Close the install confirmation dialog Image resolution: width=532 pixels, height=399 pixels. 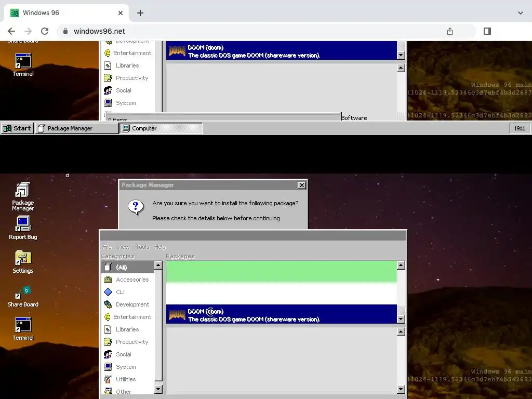click(302, 185)
